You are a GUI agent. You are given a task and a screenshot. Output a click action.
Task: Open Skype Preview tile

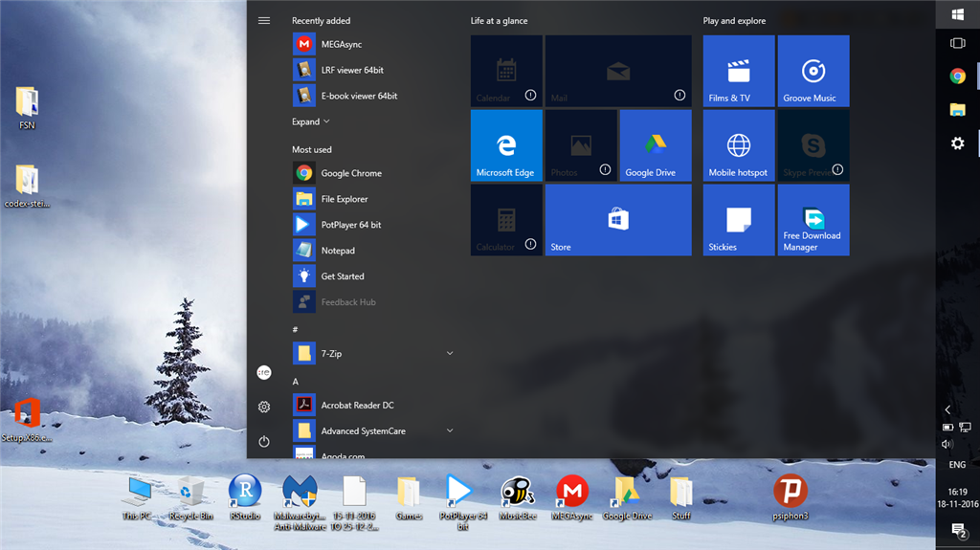point(813,145)
